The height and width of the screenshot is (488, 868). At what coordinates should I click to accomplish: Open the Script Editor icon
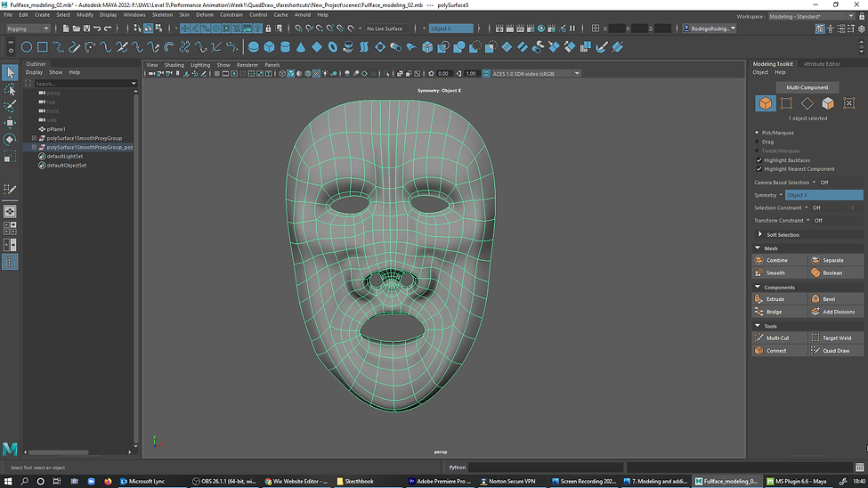(x=860, y=468)
